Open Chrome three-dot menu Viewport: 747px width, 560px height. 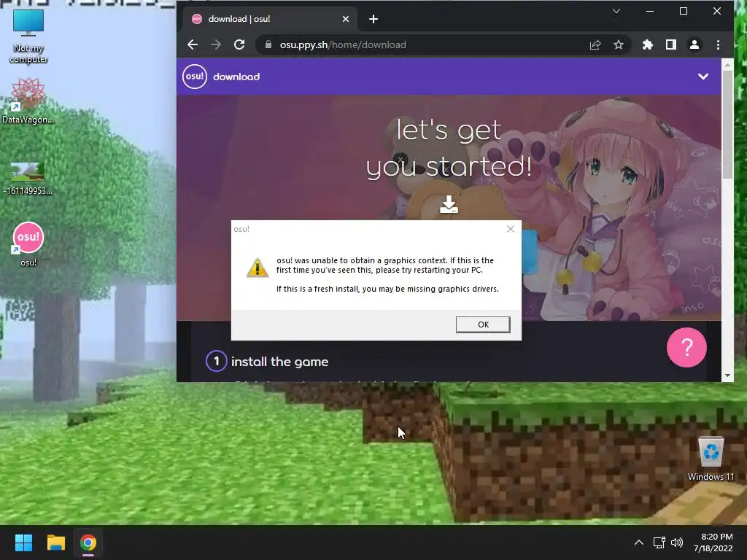click(718, 44)
